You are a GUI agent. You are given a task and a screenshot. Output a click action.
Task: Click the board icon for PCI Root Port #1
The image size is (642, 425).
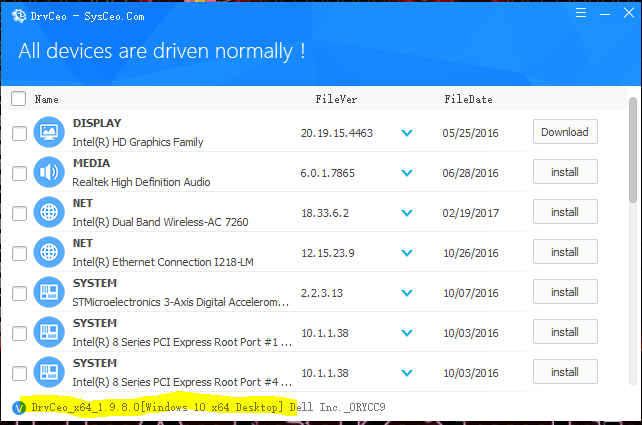49,332
